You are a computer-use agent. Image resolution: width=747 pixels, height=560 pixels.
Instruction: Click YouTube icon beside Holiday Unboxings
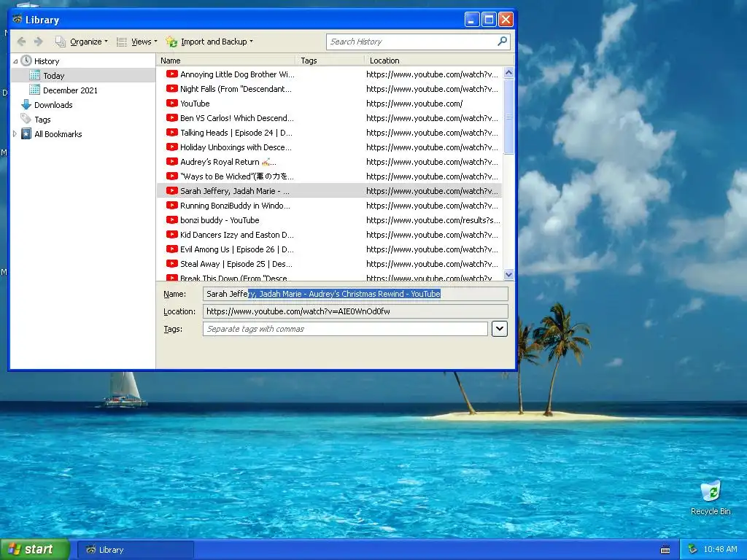tap(172, 147)
